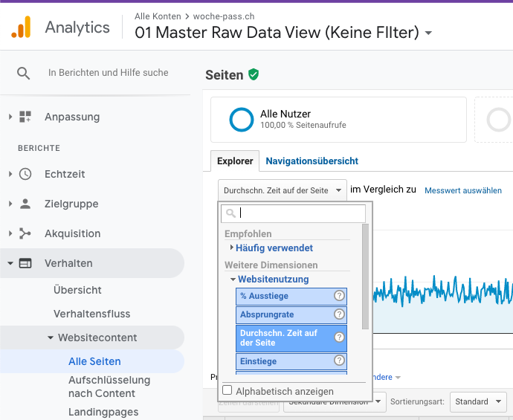Viewport: 513px width, 420px height.
Task: Select the Absprungrate metric
Action: (291, 314)
